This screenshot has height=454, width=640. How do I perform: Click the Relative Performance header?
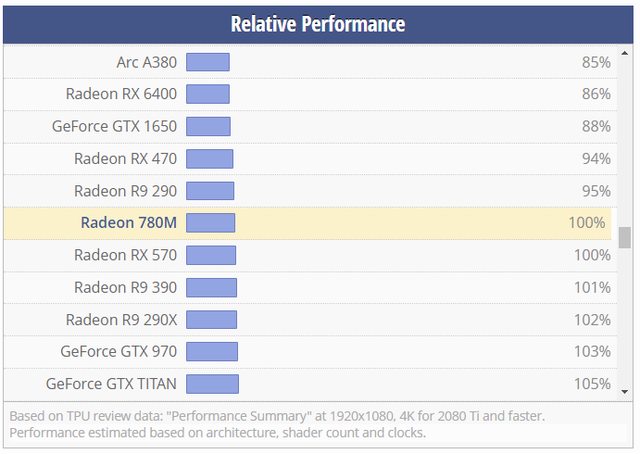click(318, 23)
